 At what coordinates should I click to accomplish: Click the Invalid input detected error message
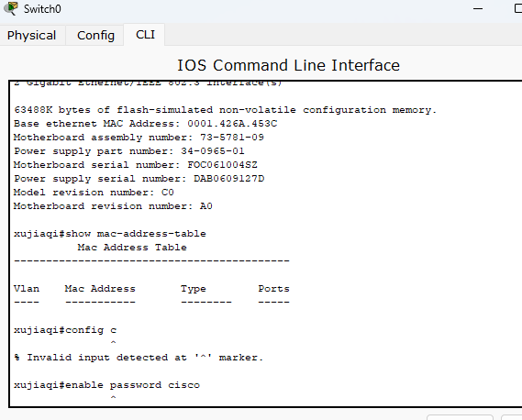click(139, 358)
